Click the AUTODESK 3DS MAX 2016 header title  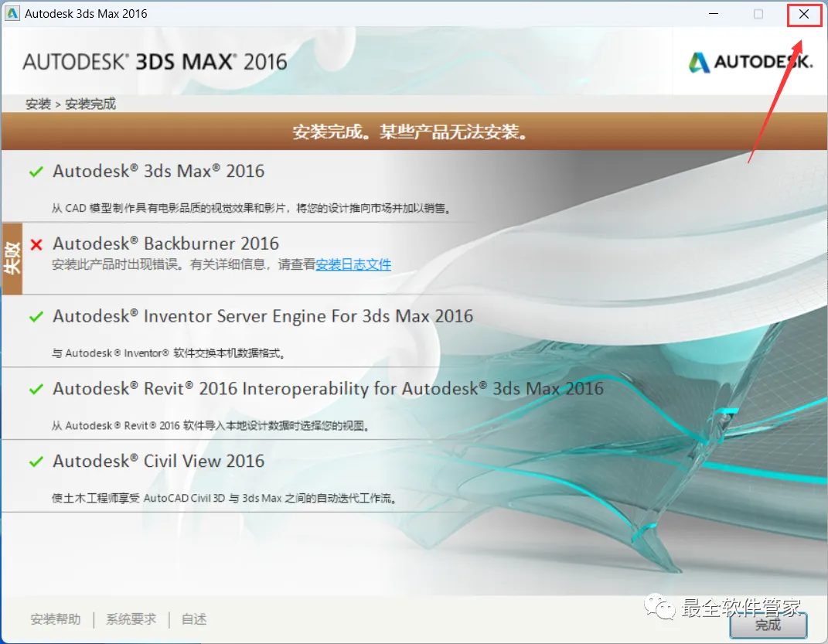[x=155, y=62]
